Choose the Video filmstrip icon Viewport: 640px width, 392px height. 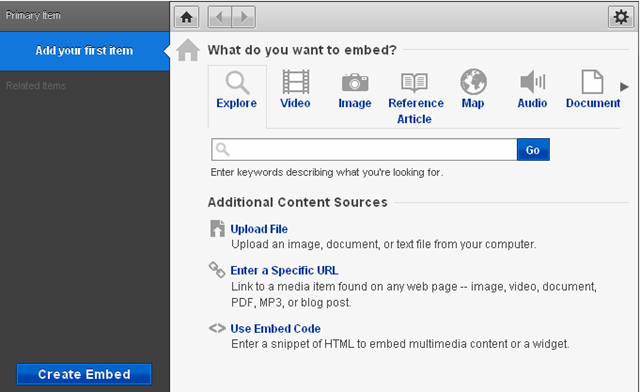point(296,82)
